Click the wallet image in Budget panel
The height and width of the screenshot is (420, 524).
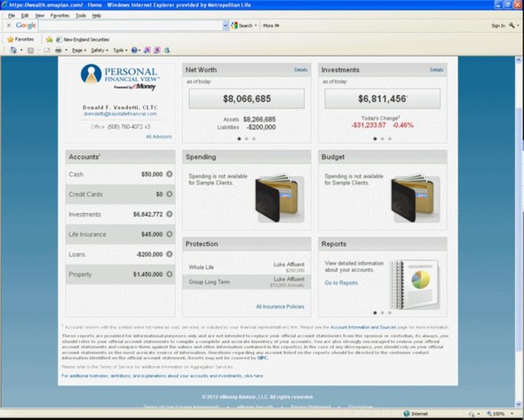(416, 199)
